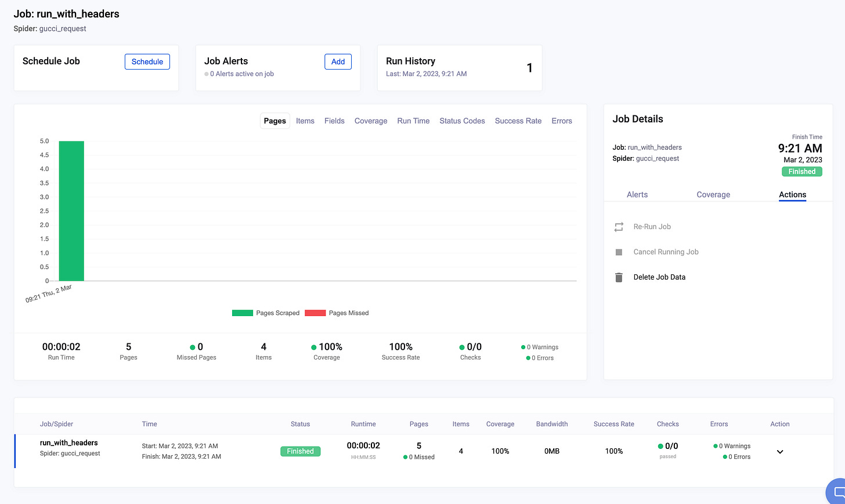Screen dimensions: 845x504
Task: Select the Alerts tab in Job Details
Action: click(637, 194)
